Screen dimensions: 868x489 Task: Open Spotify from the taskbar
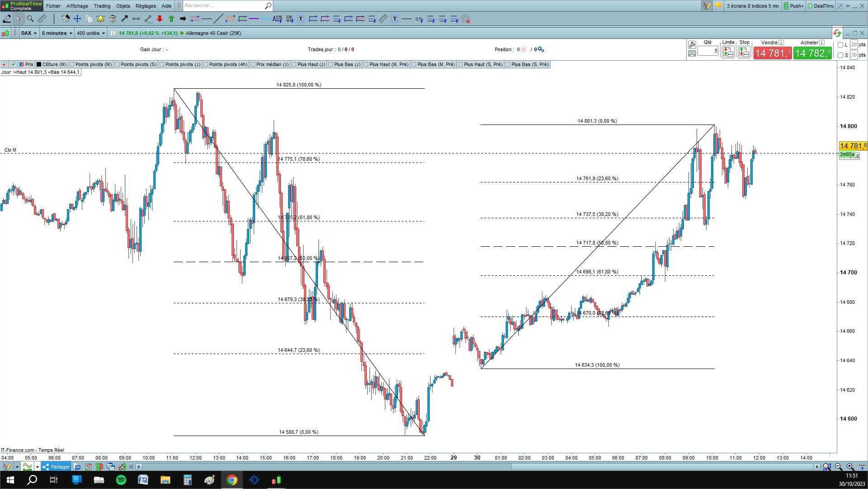point(121,480)
